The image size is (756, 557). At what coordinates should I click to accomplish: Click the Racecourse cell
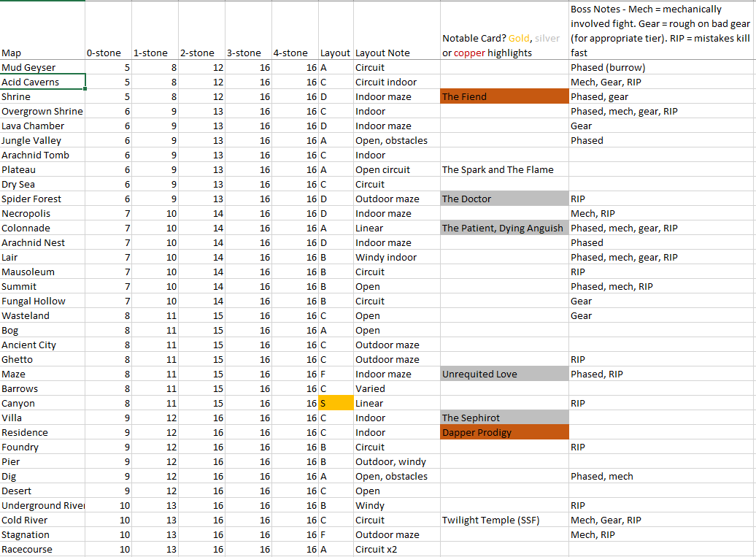pyautogui.click(x=42, y=549)
